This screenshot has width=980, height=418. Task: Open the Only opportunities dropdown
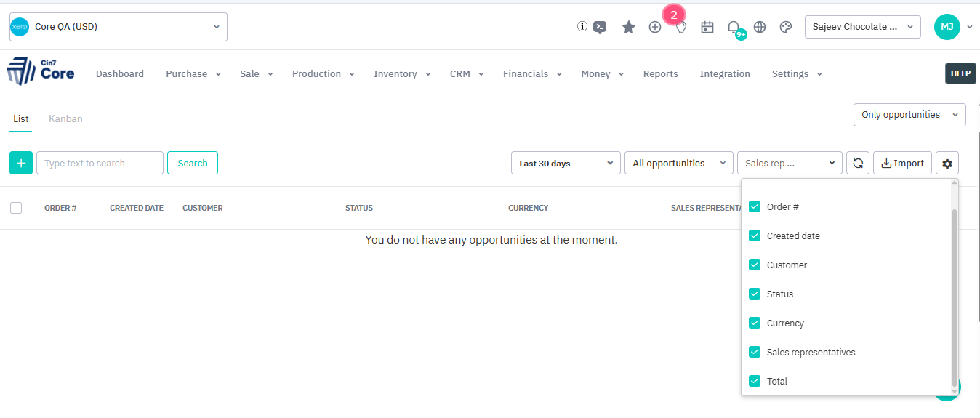pos(909,115)
